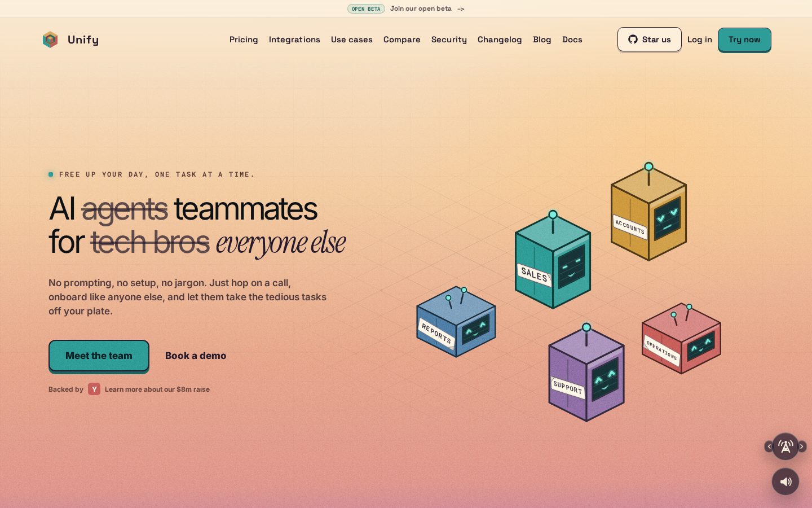
Task: Click Book a demo
Action: click(x=196, y=356)
